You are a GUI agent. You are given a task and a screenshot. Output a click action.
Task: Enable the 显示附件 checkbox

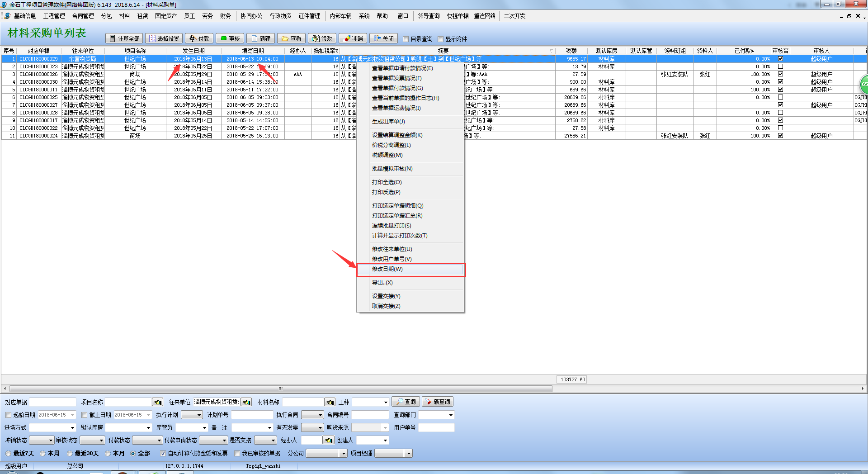coord(441,39)
